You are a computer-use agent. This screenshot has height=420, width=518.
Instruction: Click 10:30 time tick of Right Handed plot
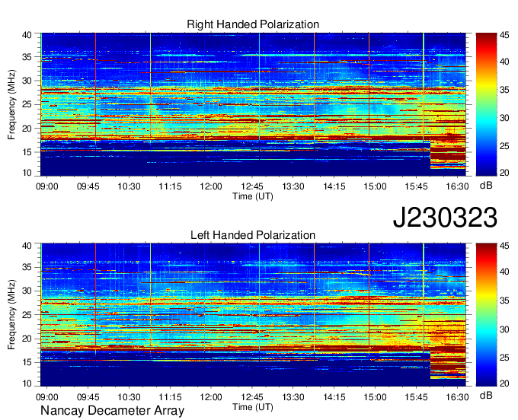click(x=129, y=186)
